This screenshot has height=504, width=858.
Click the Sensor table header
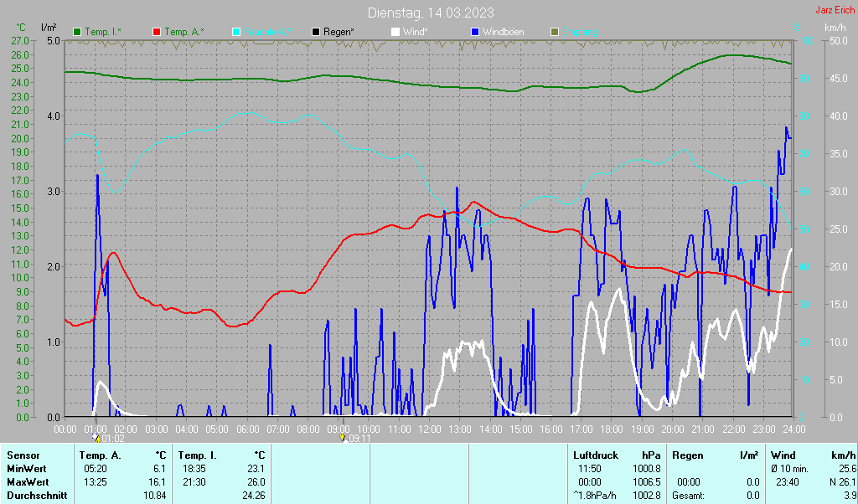pyautogui.click(x=23, y=455)
